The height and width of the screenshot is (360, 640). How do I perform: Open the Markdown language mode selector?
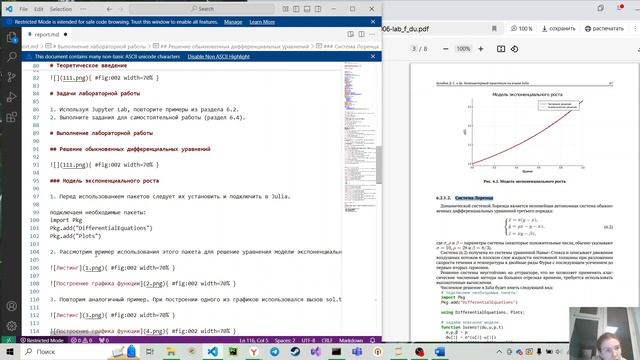tap(351, 340)
